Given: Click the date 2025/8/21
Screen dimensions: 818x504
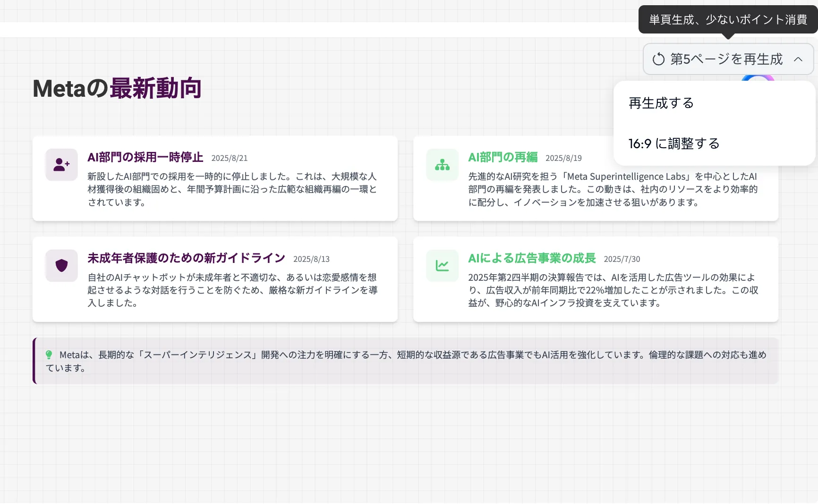Looking at the screenshot, I should coord(230,158).
